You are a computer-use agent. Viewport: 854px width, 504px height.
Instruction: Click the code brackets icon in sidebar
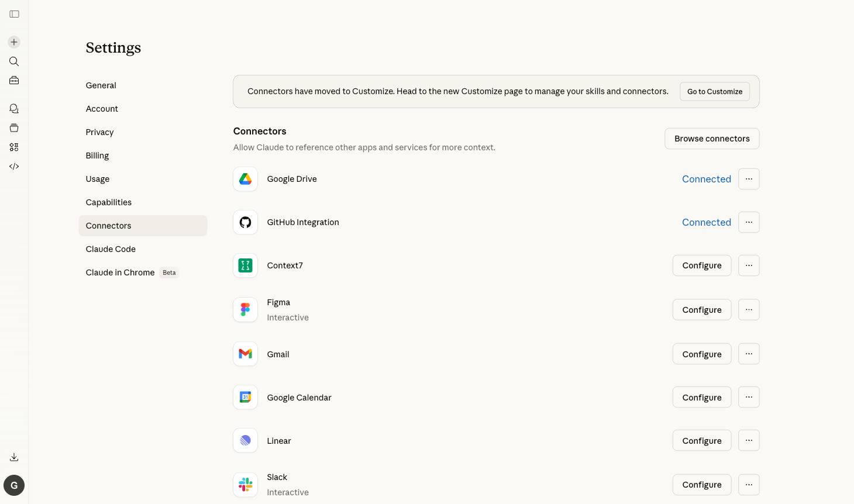tap(14, 167)
